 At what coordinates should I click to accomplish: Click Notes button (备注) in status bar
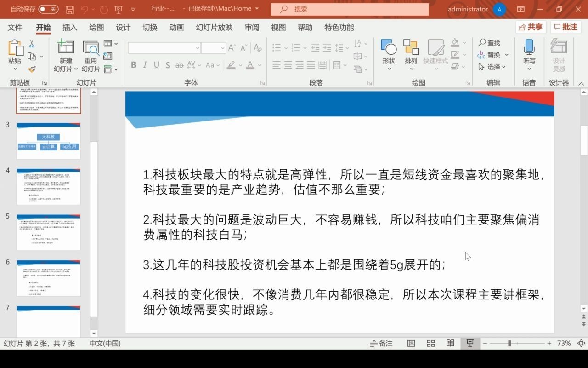(x=381, y=343)
